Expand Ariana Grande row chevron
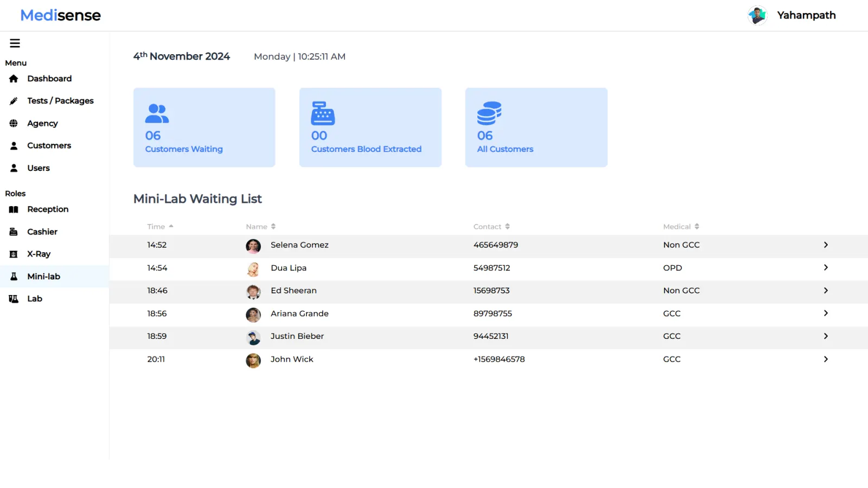The image size is (868, 488). click(x=826, y=313)
